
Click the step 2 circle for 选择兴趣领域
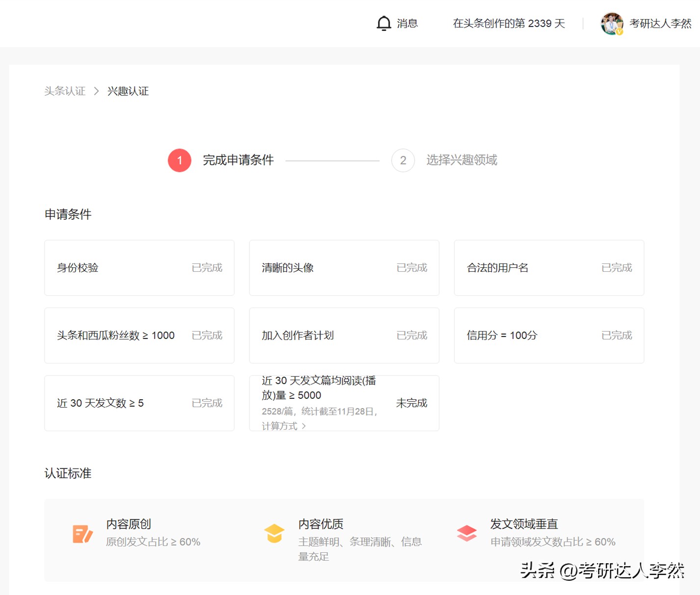pos(403,160)
